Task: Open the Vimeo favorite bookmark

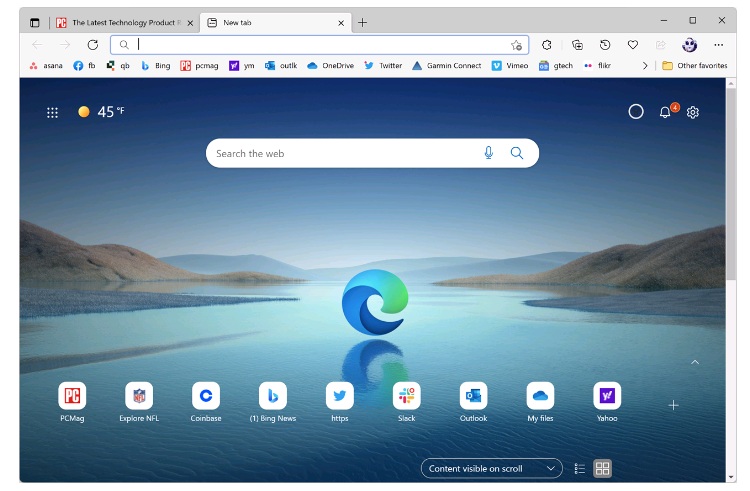Action: tap(510, 66)
